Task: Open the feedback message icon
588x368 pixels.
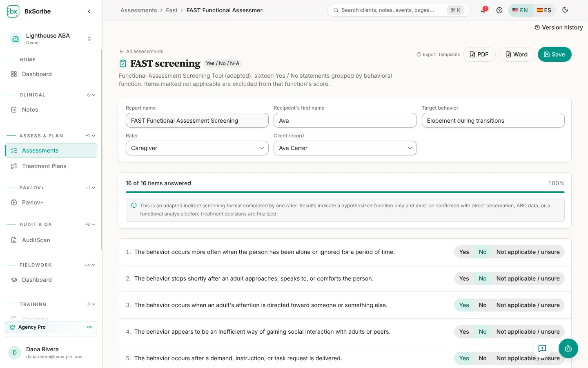Action: point(542,348)
